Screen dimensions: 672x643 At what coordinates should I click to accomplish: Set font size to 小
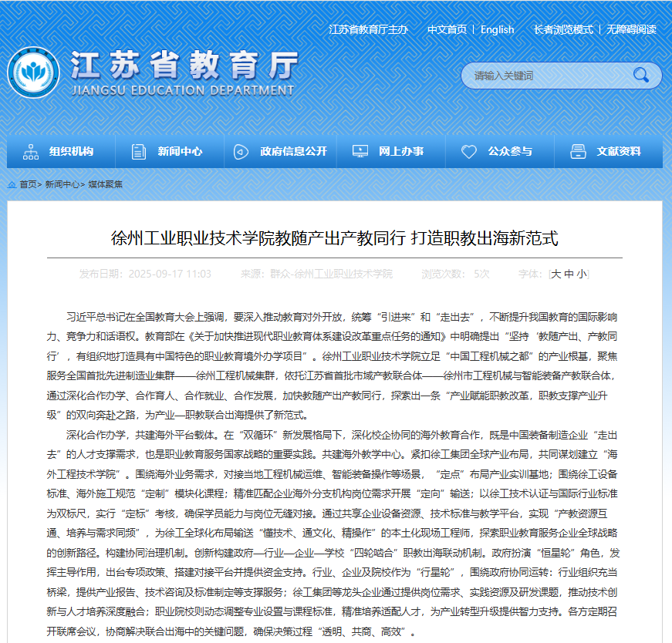(582, 274)
